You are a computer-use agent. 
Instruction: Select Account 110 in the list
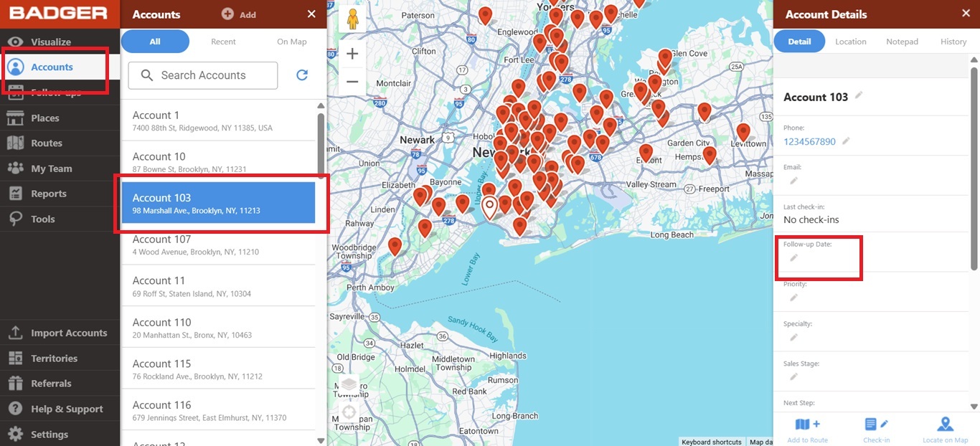[218, 328]
